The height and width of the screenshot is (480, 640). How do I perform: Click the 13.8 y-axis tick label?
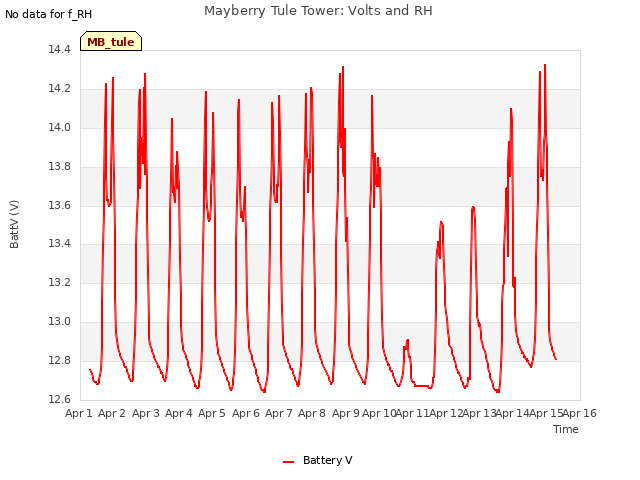coord(59,167)
